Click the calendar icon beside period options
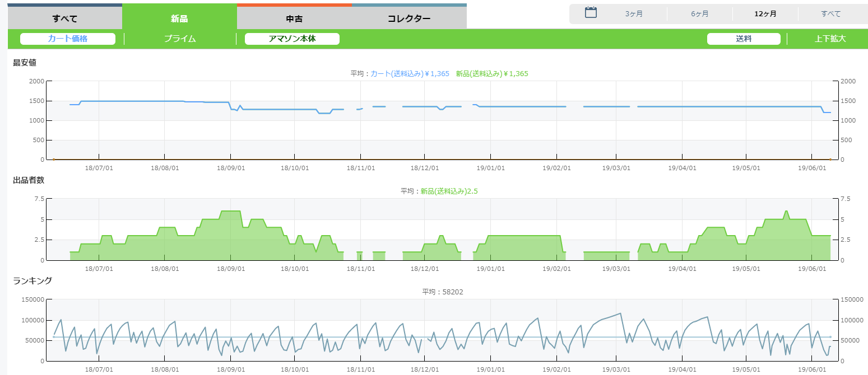Image resolution: width=868 pixels, height=375 pixels. pyautogui.click(x=591, y=13)
